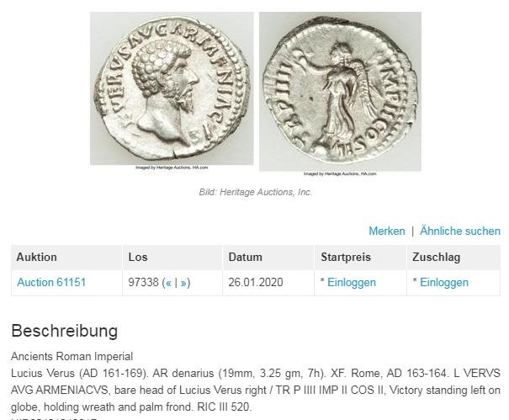Click the Ancients Roman Imperial text line
This screenshot has width=509, height=420.
pos(72,356)
